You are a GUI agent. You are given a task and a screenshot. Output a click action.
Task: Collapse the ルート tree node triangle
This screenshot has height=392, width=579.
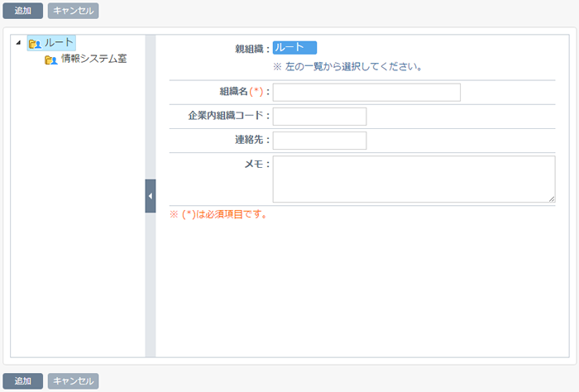pyautogui.click(x=18, y=43)
